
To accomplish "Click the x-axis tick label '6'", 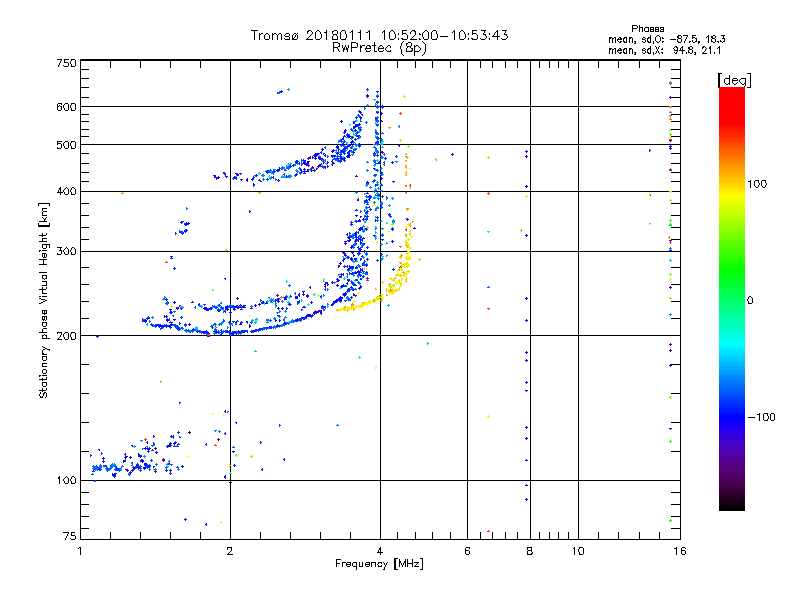I will (467, 551).
